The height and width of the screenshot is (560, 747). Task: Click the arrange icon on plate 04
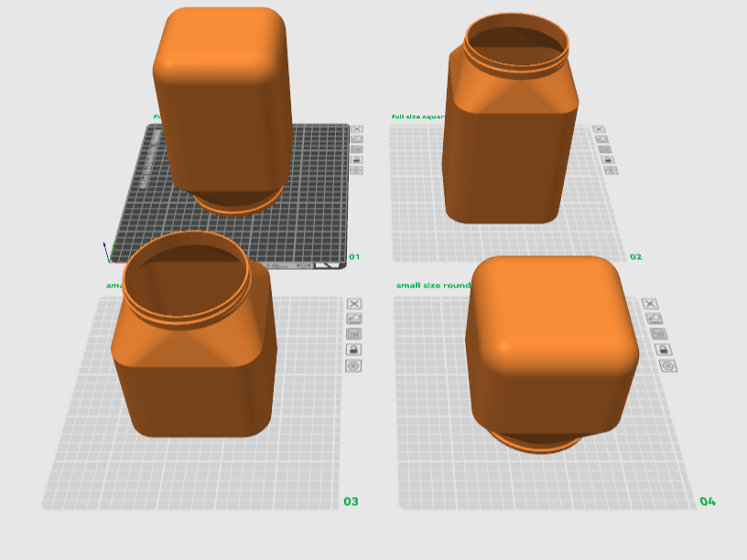click(x=654, y=318)
